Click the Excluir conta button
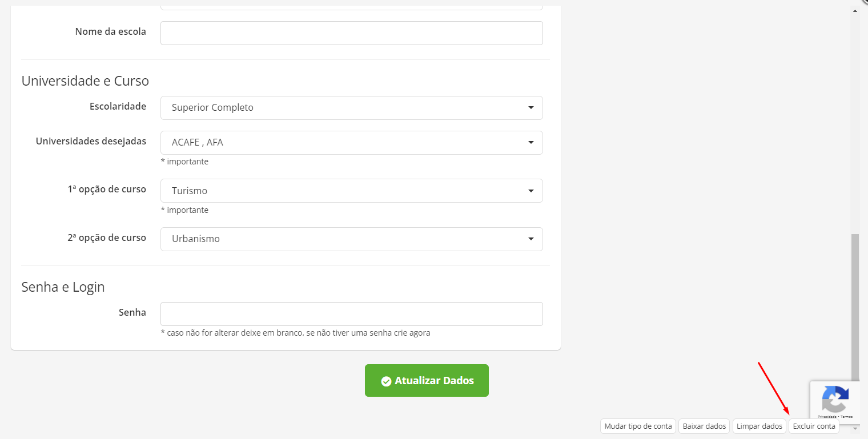This screenshot has height=439, width=868. point(814,426)
